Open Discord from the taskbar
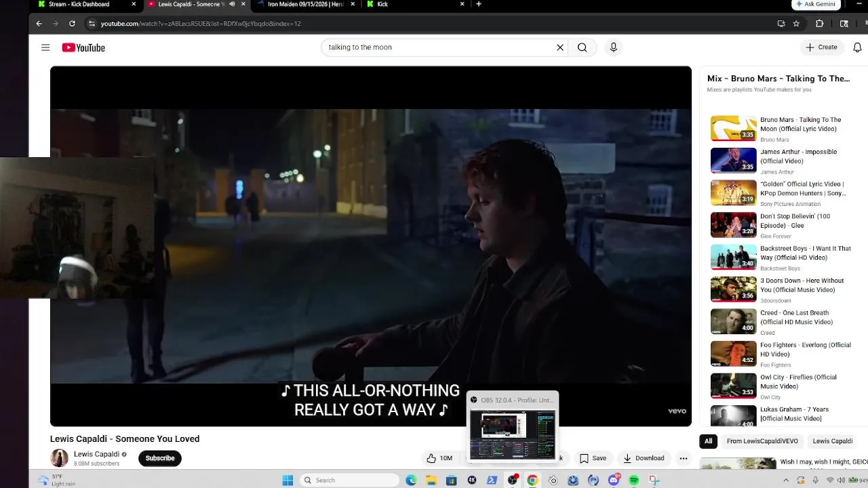Screen dimensions: 868x488 [614, 480]
